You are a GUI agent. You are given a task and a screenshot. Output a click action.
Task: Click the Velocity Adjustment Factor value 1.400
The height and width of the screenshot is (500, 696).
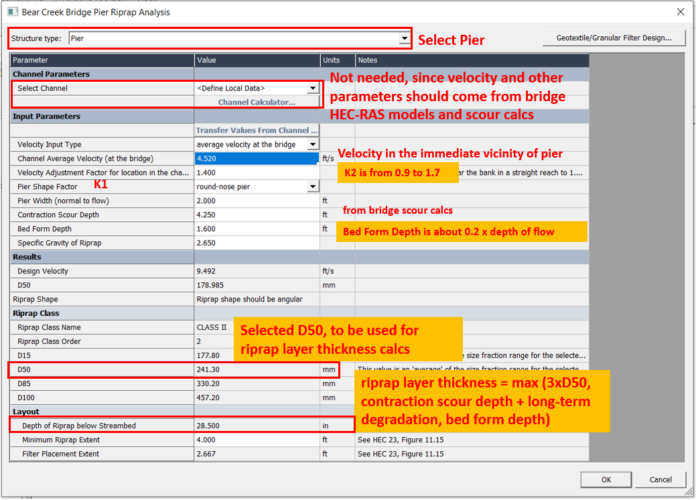[x=256, y=173]
